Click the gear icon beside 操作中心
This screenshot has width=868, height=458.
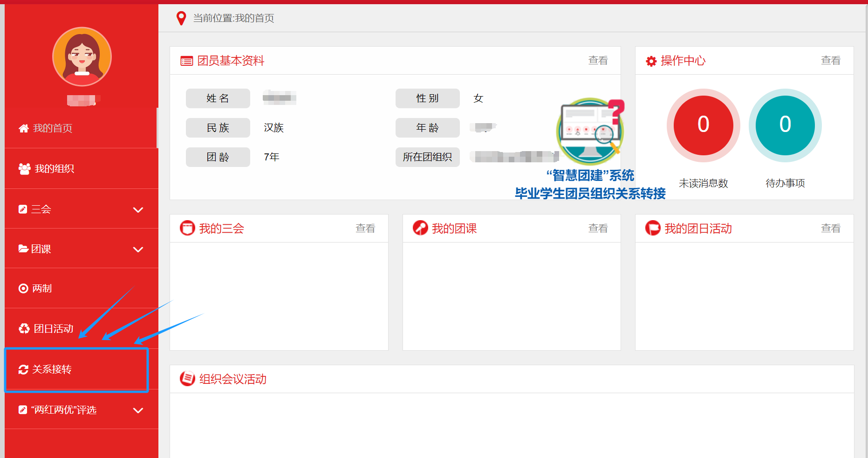click(x=651, y=61)
